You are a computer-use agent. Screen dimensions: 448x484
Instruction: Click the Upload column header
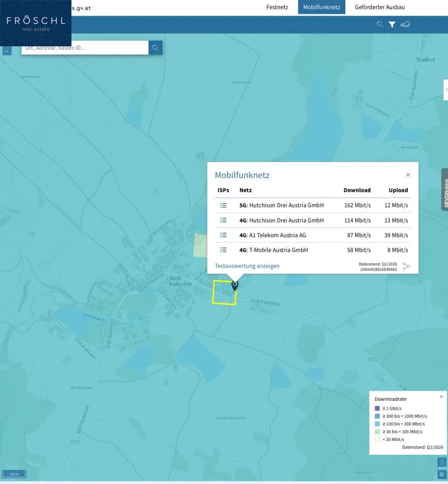click(x=398, y=190)
